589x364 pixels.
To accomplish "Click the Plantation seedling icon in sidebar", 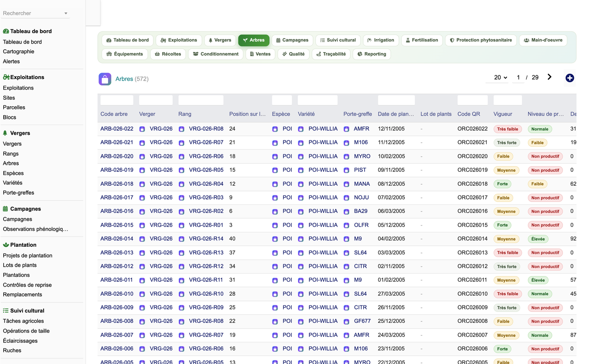I will pyautogui.click(x=6, y=245).
